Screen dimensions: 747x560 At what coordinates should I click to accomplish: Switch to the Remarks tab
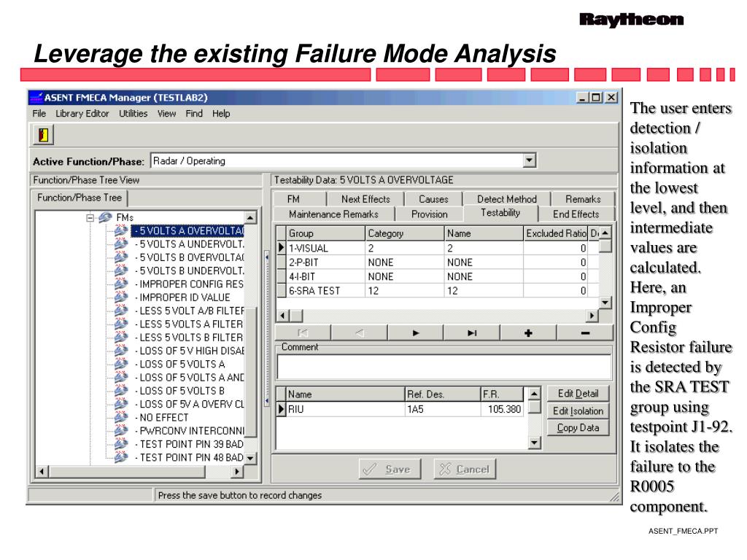tap(583, 199)
